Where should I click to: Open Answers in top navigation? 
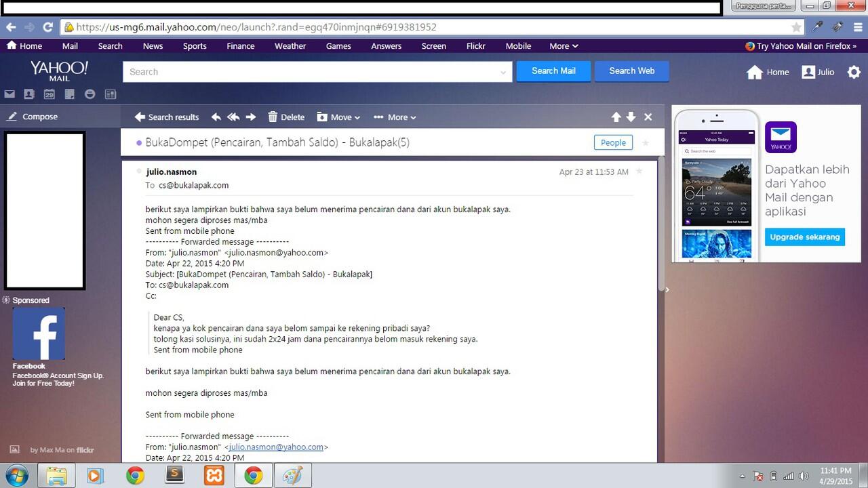coord(386,46)
